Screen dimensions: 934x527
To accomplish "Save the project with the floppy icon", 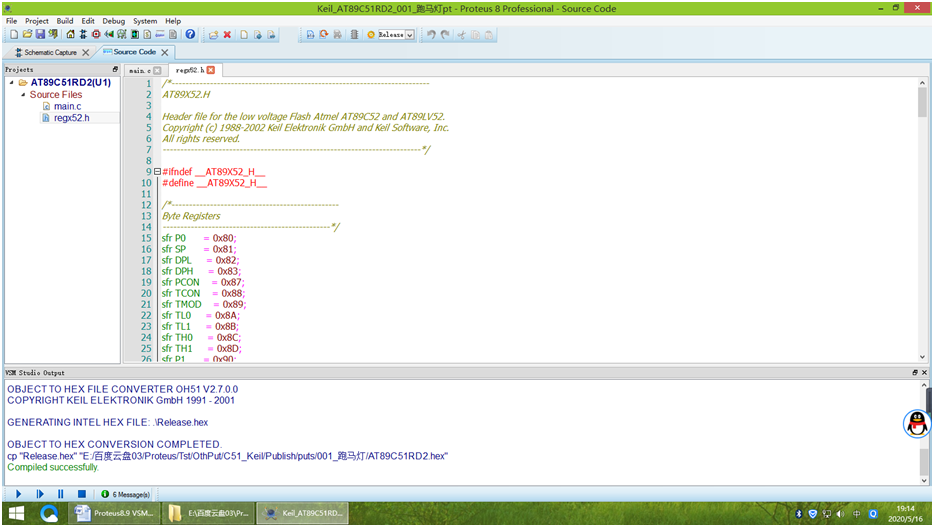I will click(x=40, y=35).
